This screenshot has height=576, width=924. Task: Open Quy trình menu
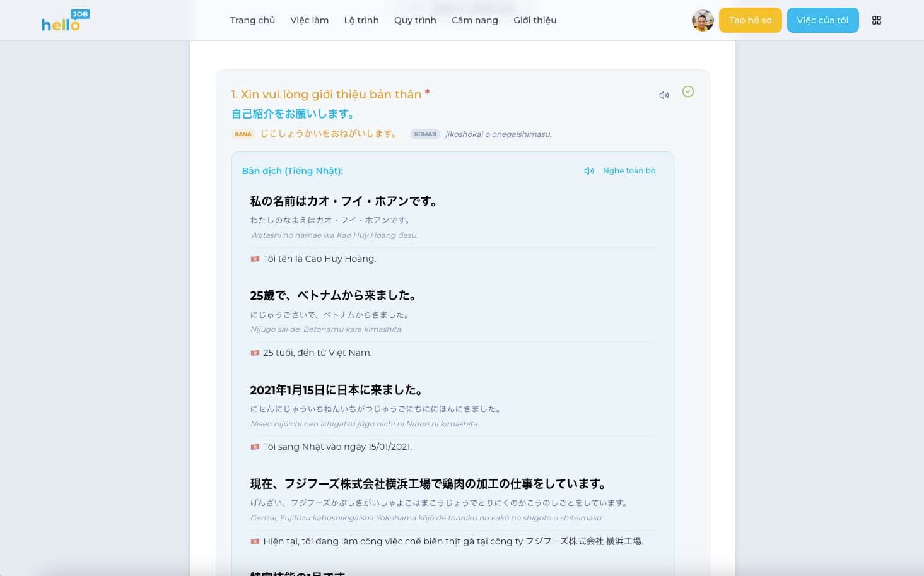pyautogui.click(x=415, y=20)
